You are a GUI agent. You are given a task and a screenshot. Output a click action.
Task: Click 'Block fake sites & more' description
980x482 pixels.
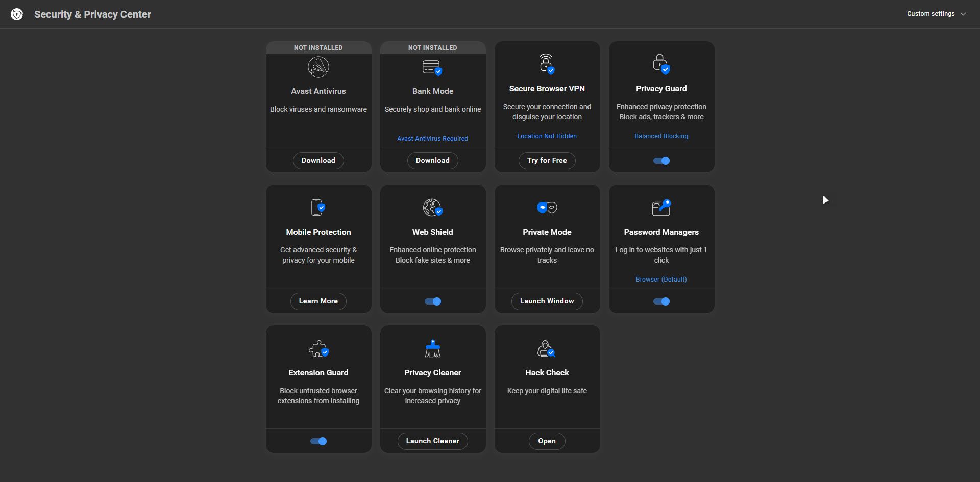(x=433, y=260)
